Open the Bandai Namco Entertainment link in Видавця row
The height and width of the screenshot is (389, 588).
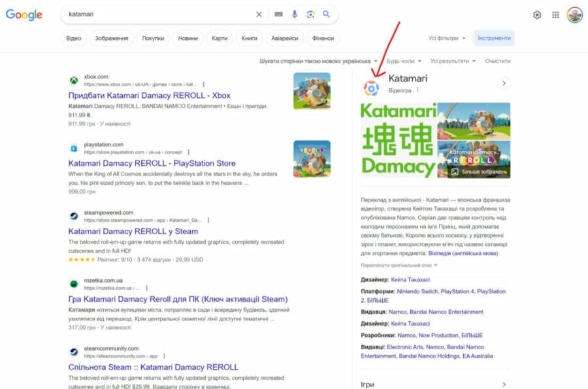pyautogui.click(x=446, y=312)
